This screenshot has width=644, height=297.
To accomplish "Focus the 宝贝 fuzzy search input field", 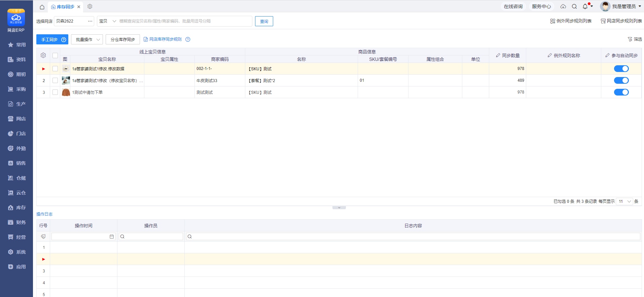I will pyautogui.click(x=185, y=21).
